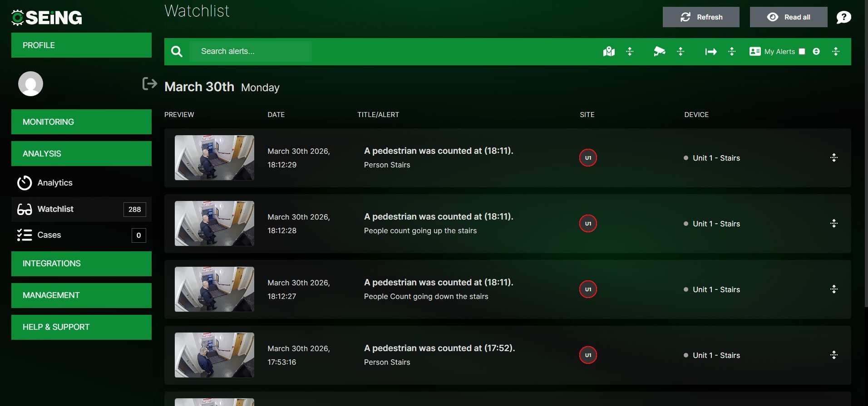Open the preview thumbnail of the 18:12:29 alert
This screenshot has height=406, width=868.
coord(214,158)
